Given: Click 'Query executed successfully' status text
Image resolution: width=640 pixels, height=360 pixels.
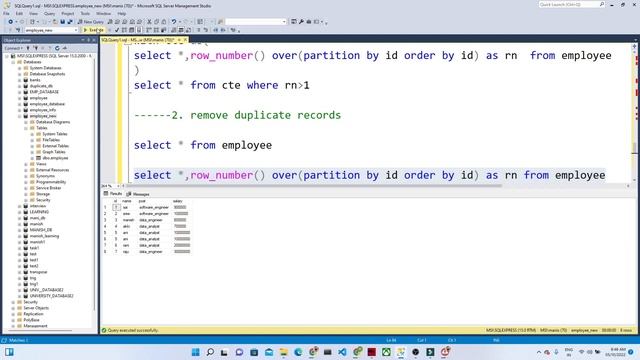Looking at the screenshot, I should coord(133,330).
